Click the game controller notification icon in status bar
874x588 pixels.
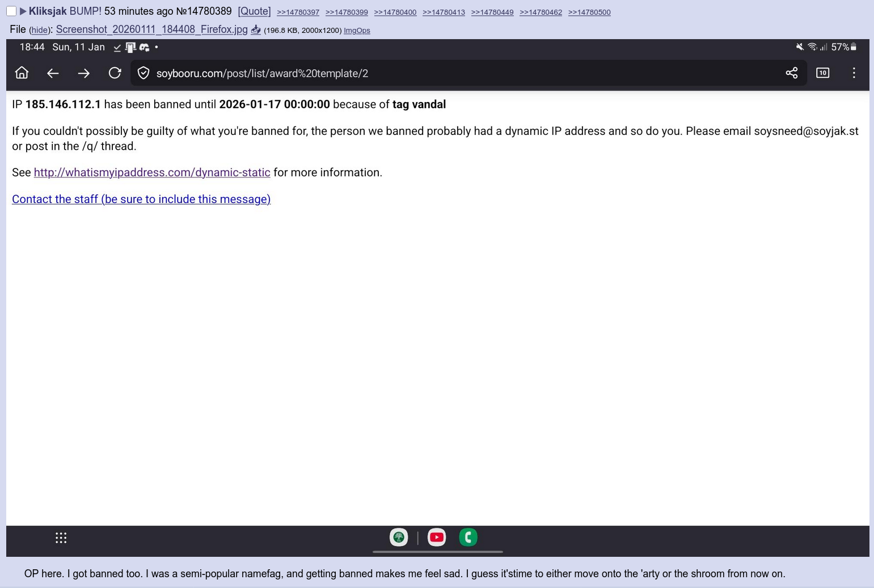click(144, 48)
